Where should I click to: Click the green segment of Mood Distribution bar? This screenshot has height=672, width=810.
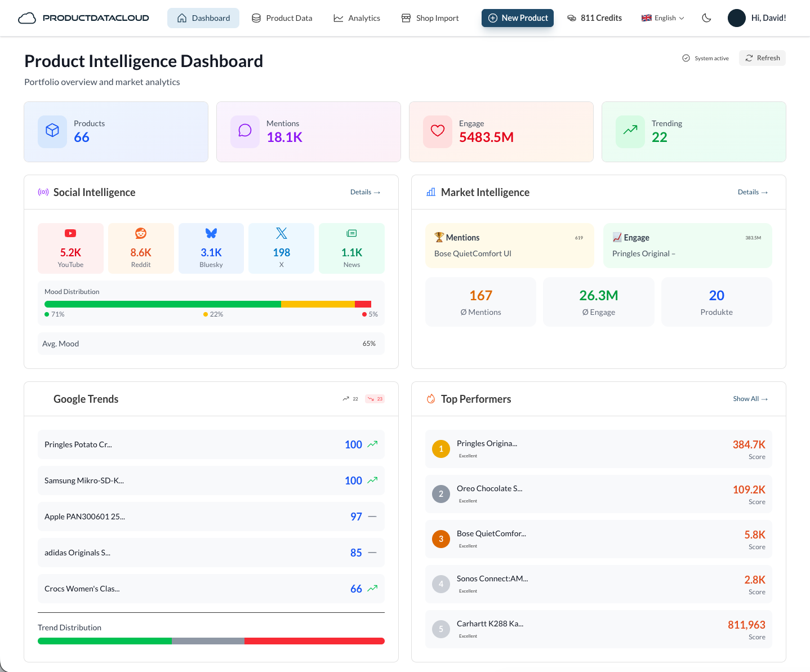(x=163, y=304)
